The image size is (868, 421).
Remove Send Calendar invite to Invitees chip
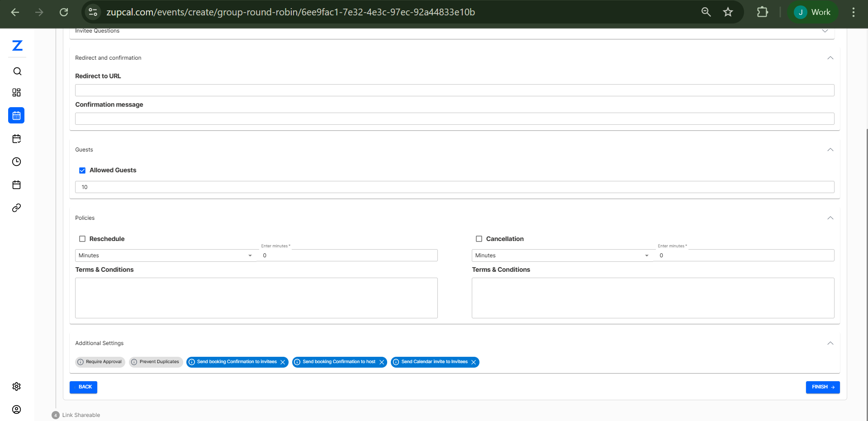(x=474, y=362)
